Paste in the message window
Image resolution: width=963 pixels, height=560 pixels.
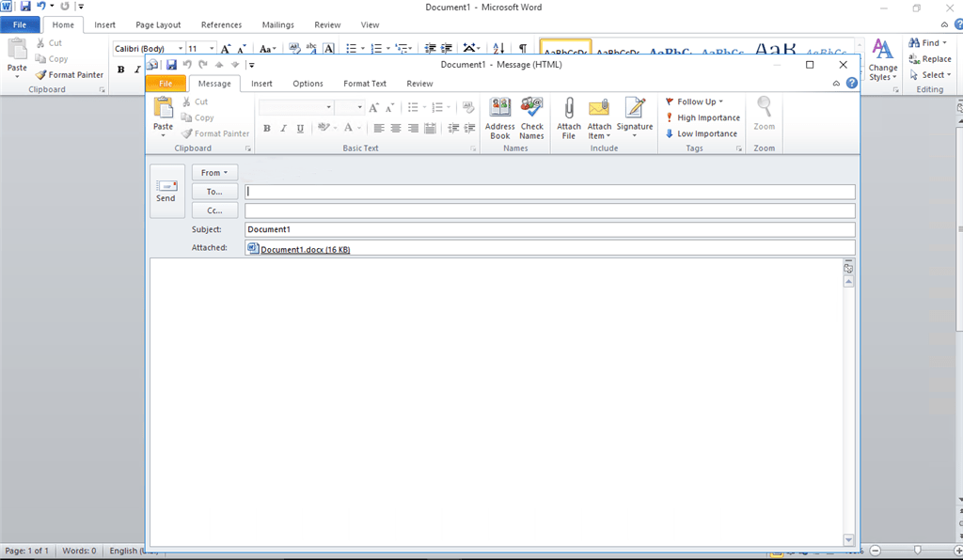pyautogui.click(x=164, y=116)
